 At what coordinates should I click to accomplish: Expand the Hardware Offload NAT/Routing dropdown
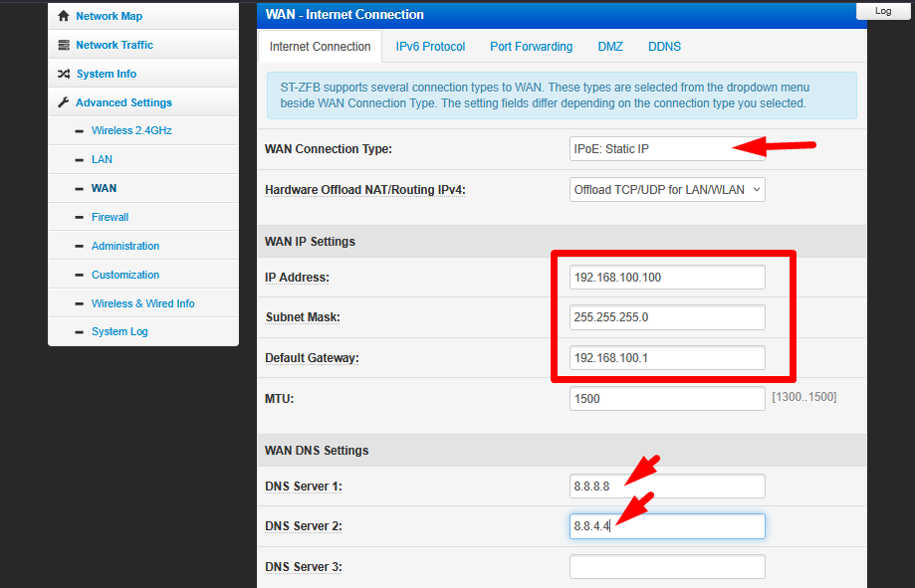(667, 189)
